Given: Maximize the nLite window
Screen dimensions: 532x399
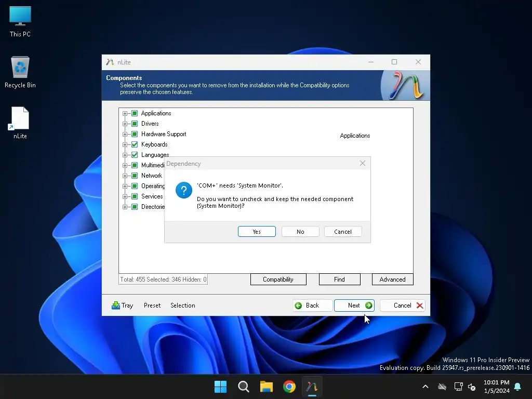Looking at the screenshot, I should [x=394, y=62].
